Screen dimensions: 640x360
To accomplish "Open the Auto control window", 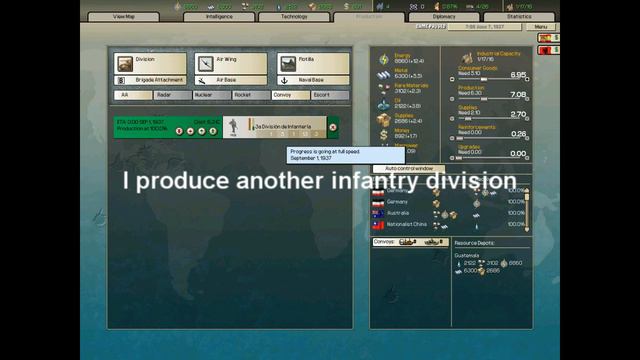I will coord(409,169).
